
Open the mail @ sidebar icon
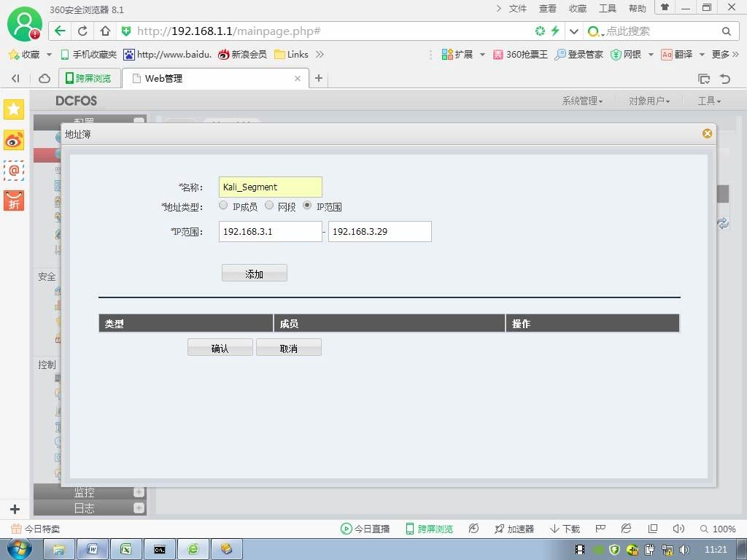[14, 171]
